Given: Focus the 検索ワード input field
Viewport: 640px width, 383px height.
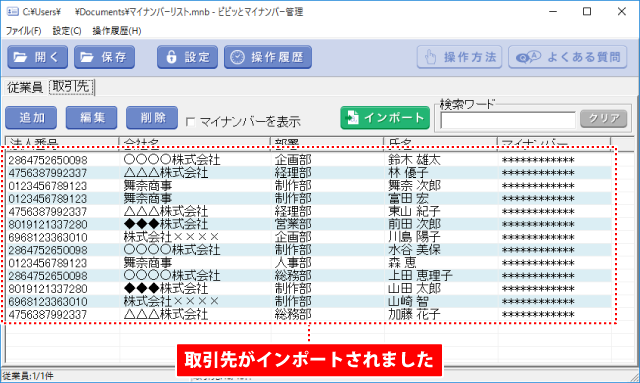Looking at the screenshot, I should pos(508,120).
